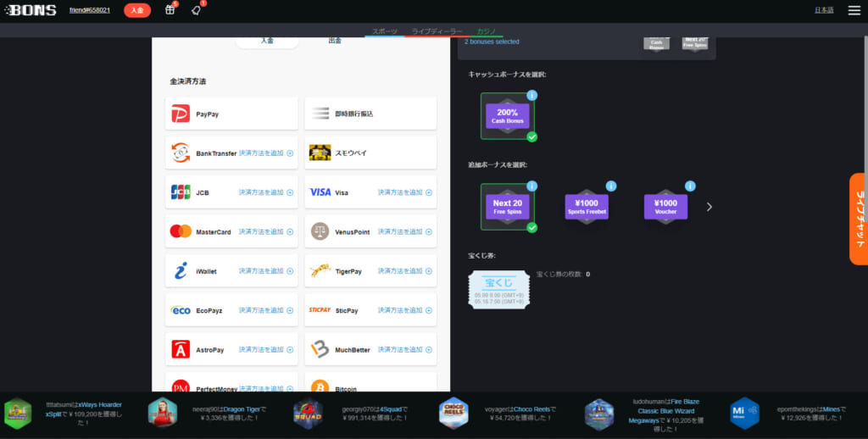Switch to the カジノ tab

coord(487,31)
